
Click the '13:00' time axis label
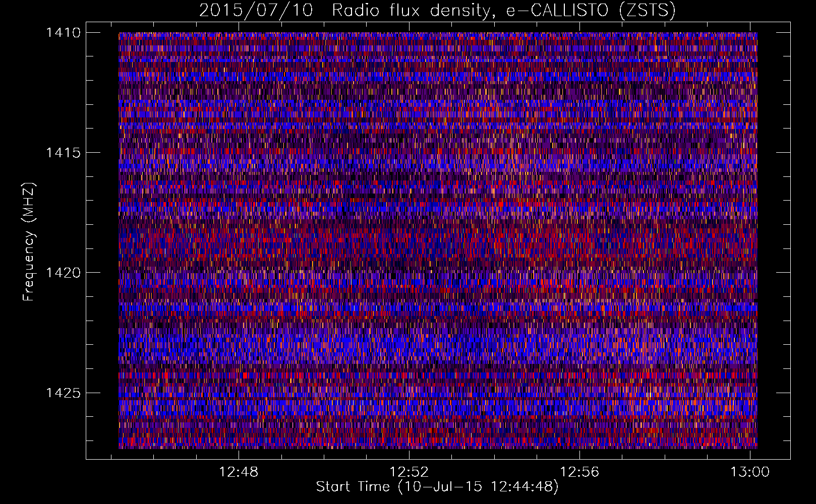750,472
